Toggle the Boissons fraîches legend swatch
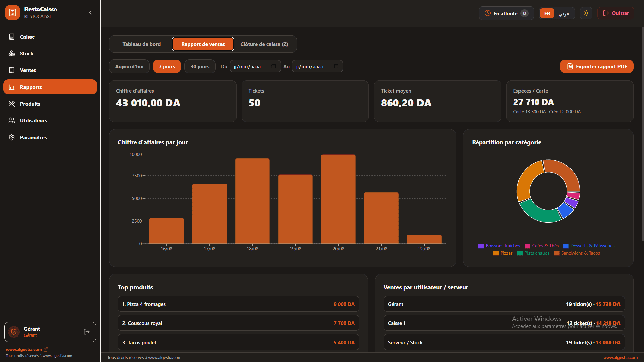 (481, 246)
